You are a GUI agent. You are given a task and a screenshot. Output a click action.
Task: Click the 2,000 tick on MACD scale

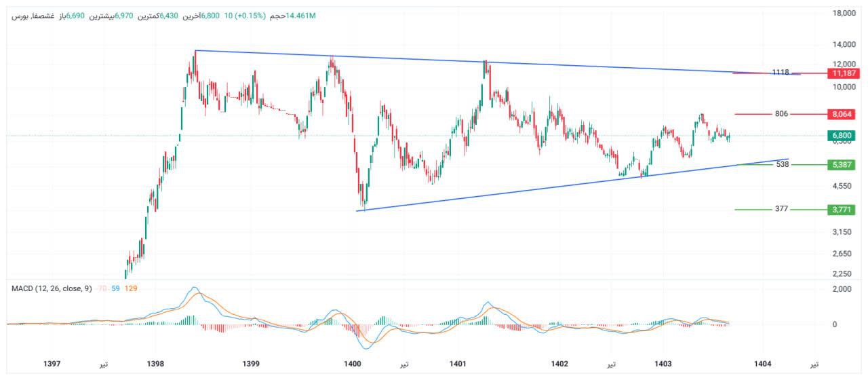[842, 289]
